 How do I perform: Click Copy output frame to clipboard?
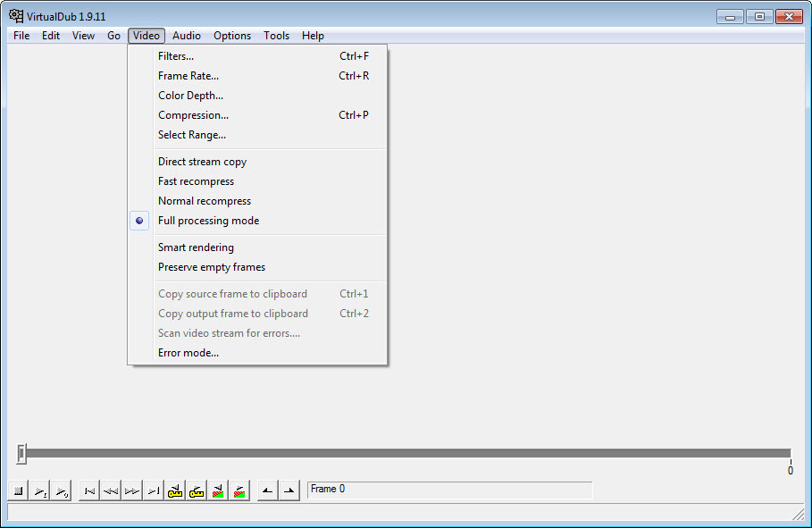click(257, 314)
